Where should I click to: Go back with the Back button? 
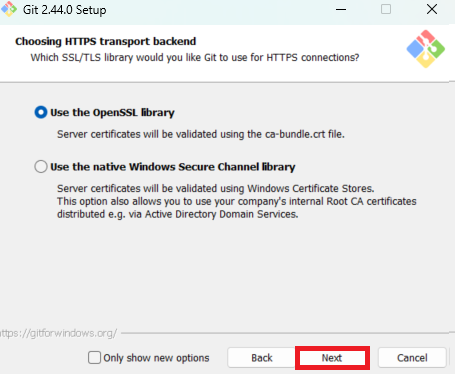click(x=262, y=358)
